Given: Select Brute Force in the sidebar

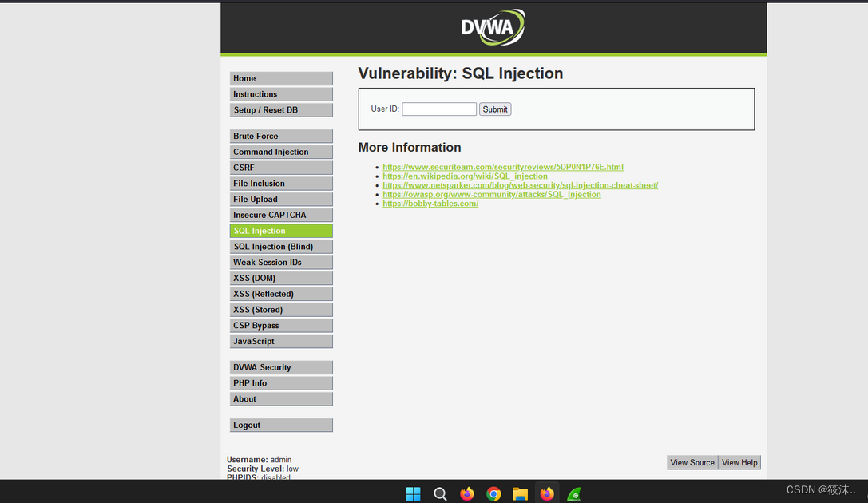Looking at the screenshot, I should pyautogui.click(x=281, y=136).
